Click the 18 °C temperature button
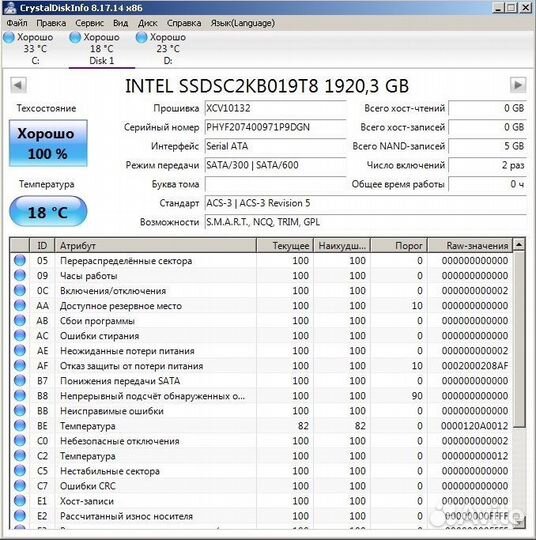This screenshot has height=540, width=536. 48,211
